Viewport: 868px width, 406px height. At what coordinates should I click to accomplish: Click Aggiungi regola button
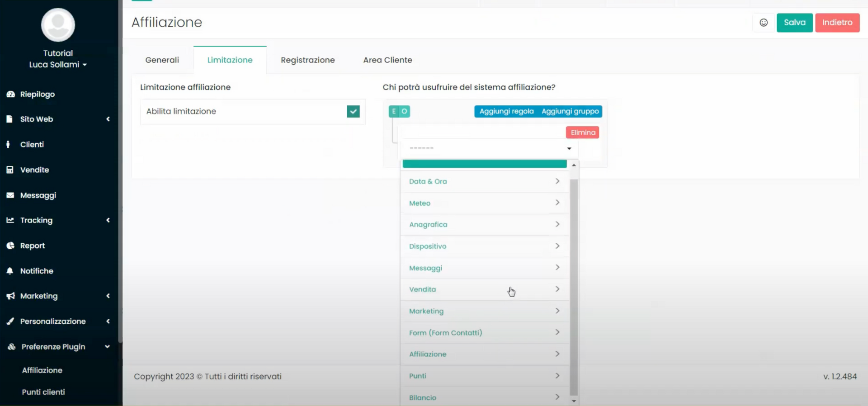coord(506,111)
